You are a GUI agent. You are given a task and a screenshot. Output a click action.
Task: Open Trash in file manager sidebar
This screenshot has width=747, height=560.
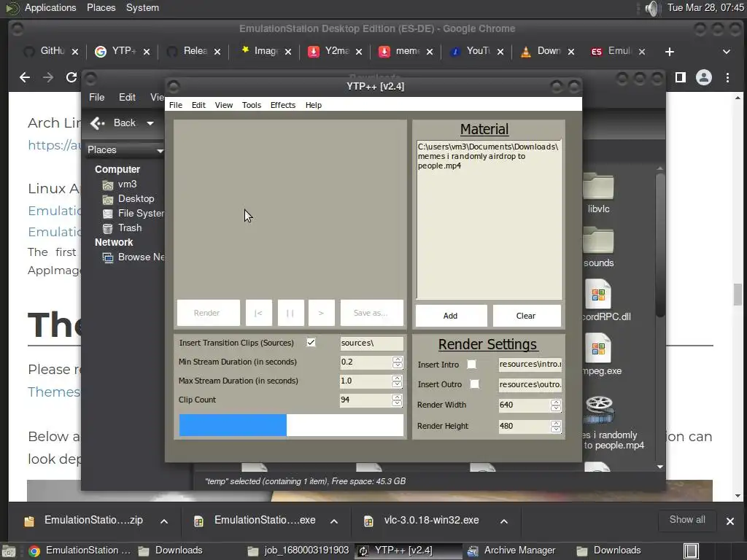coord(123,228)
